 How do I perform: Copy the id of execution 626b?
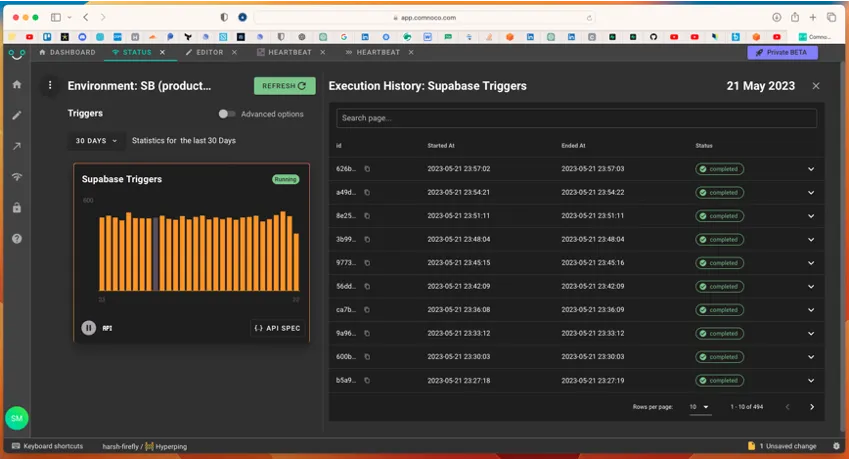[367, 169]
